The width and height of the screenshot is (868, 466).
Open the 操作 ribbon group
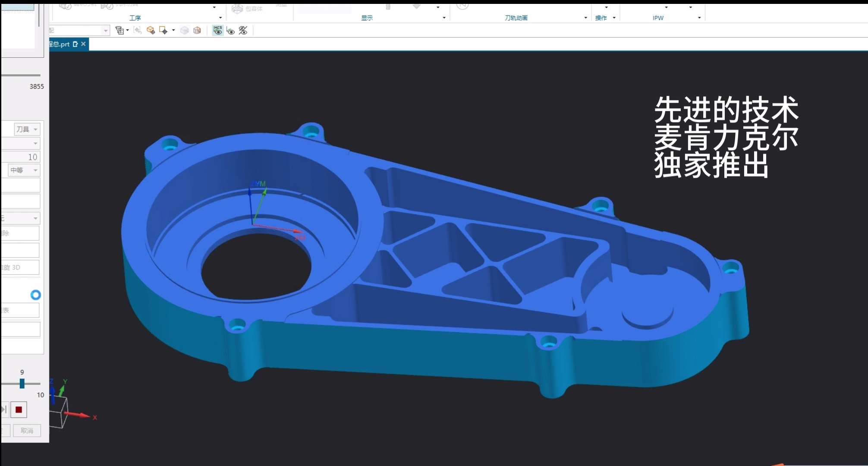pos(601,18)
